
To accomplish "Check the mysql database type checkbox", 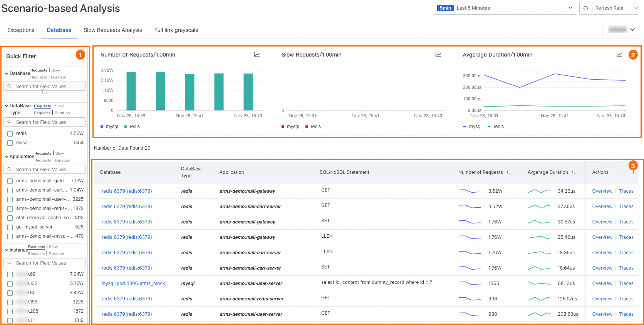I will (x=10, y=143).
